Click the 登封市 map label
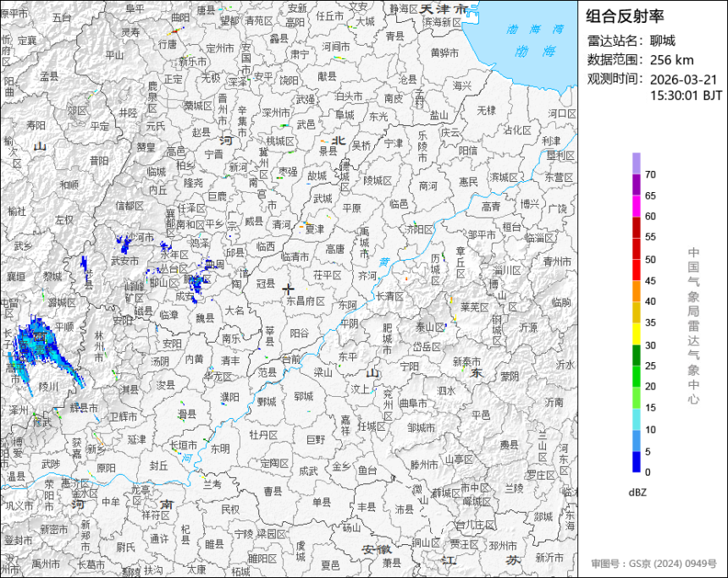 point(18,540)
